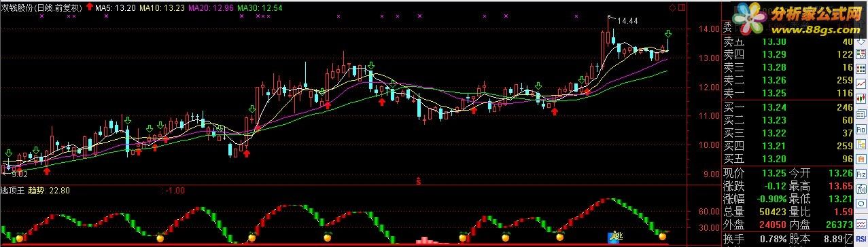
Task: Click the green down arrow above the 9.02 low
Action: (x=9, y=153)
